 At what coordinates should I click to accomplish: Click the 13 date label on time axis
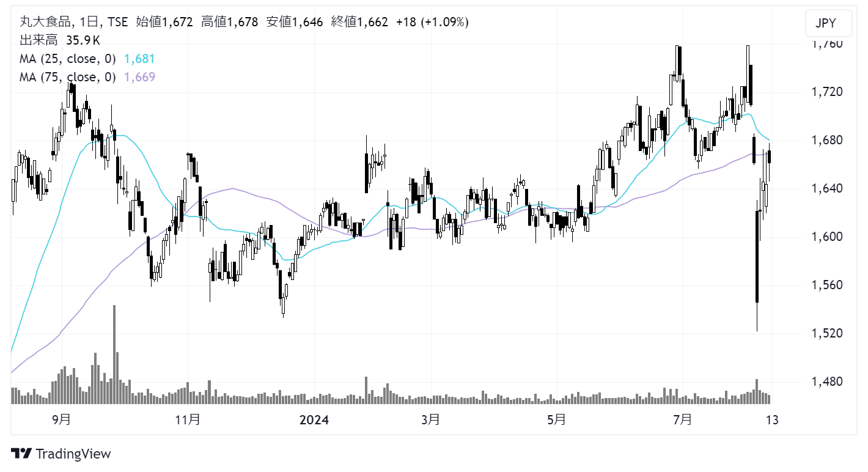click(x=772, y=420)
